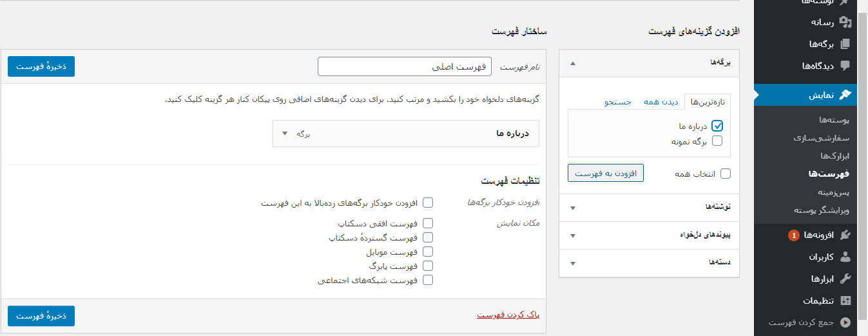This screenshot has width=868, height=336.
Task: Click the red plugin update badge
Action: (793, 235)
